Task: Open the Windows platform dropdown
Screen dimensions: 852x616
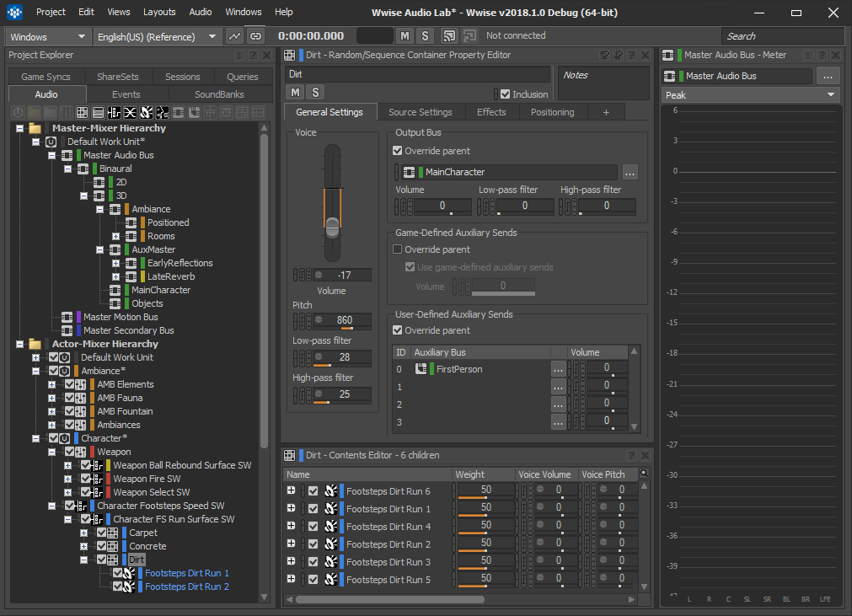Action: [x=46, y=37]
